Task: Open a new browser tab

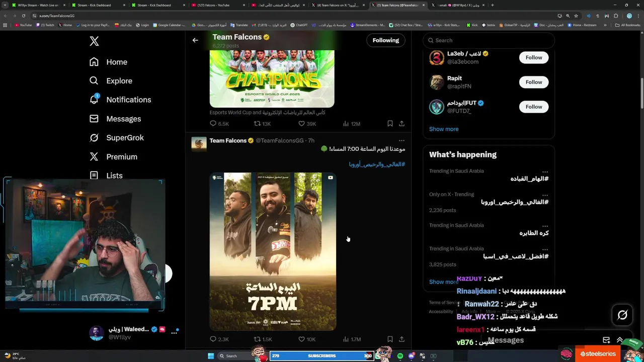Action: (x=492, y=5)
